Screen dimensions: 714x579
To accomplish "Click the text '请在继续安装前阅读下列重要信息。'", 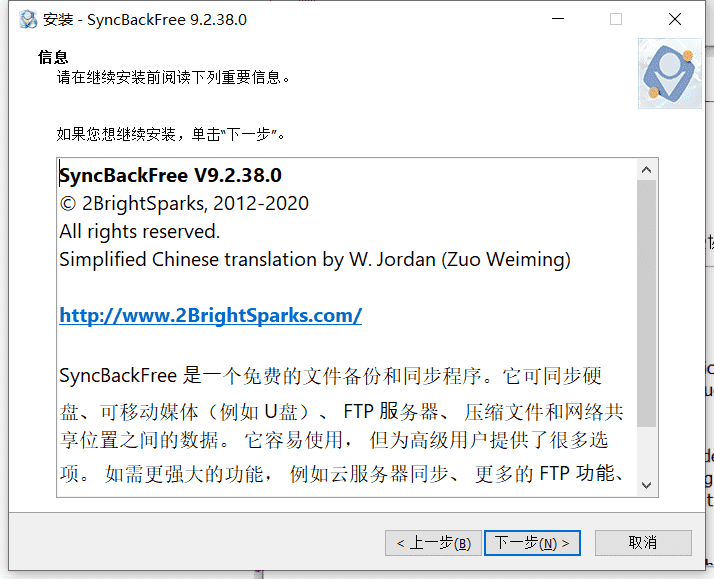I will pyautogui.click(x=173, y=77).
